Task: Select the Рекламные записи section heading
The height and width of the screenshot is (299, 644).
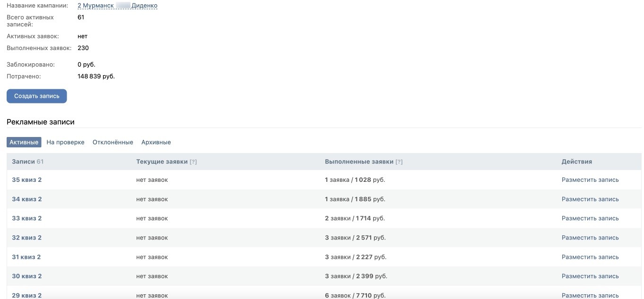Action: (41, 122)
